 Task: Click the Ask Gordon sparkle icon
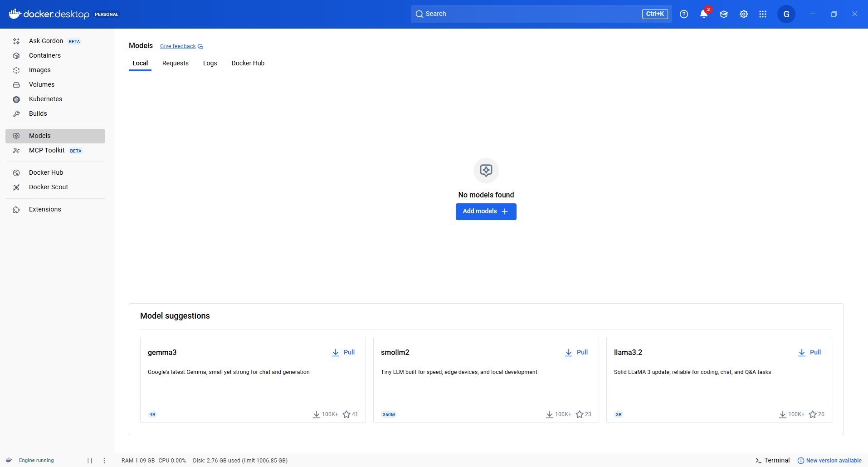pyautogui.click(x=16, y=41)
